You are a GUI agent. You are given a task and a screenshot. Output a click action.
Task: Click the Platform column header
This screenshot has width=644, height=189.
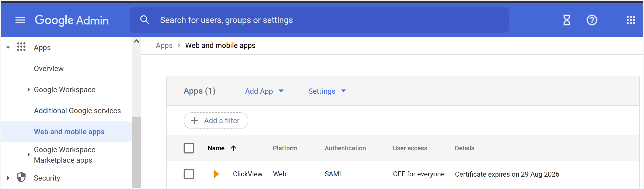[x=285, y=148]
